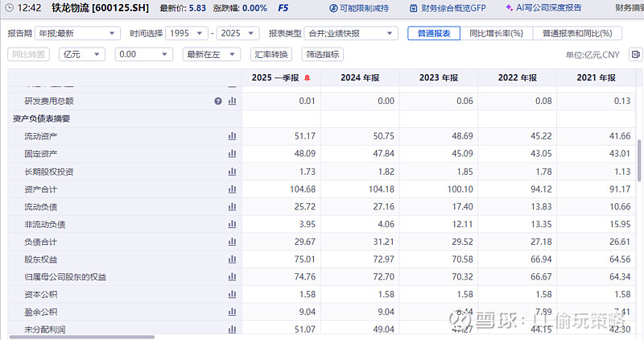Switch to 普通报表 tab
Viewport: 644px width, 340px height.
(434, 33)
